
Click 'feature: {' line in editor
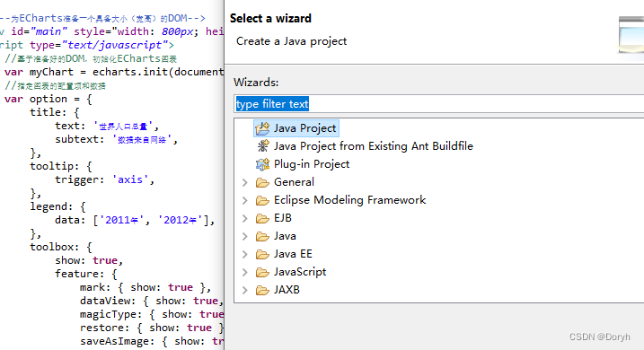(86, 274)
